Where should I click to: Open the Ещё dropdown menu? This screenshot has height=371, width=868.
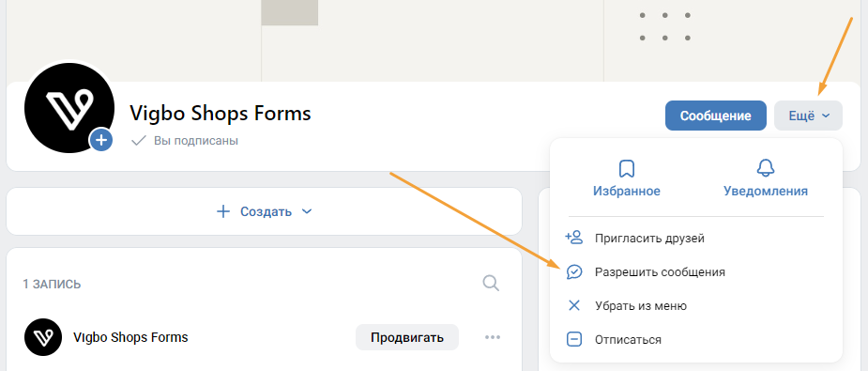tap(808, 116)
